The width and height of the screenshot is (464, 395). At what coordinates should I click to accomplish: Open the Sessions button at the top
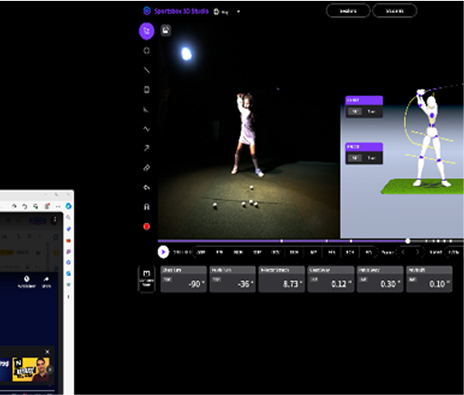pyautogui.click(x=348, y=11)
